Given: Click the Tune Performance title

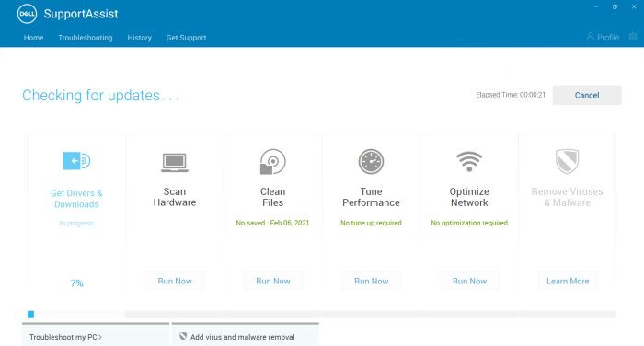Looking at the screenshot, I should 371,197.
